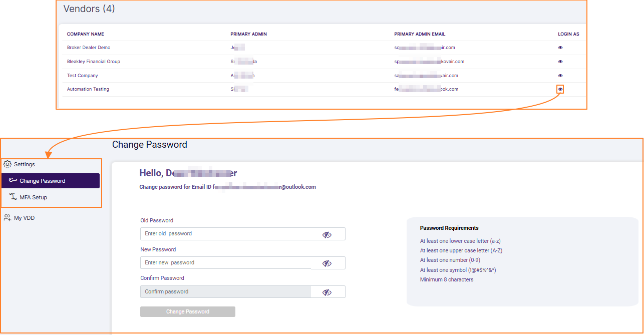Select My VDD in the left sidebar

tap(24, 217)
